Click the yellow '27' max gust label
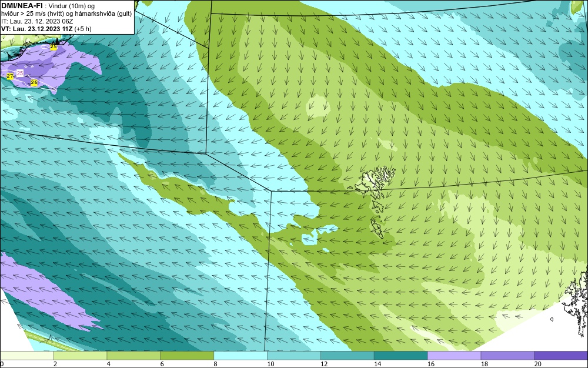The width and height of the screenshot is (588, 368). click(10, 76)
